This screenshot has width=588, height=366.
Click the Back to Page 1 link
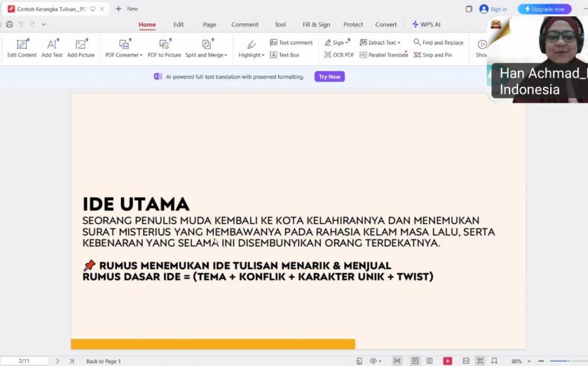103,361
